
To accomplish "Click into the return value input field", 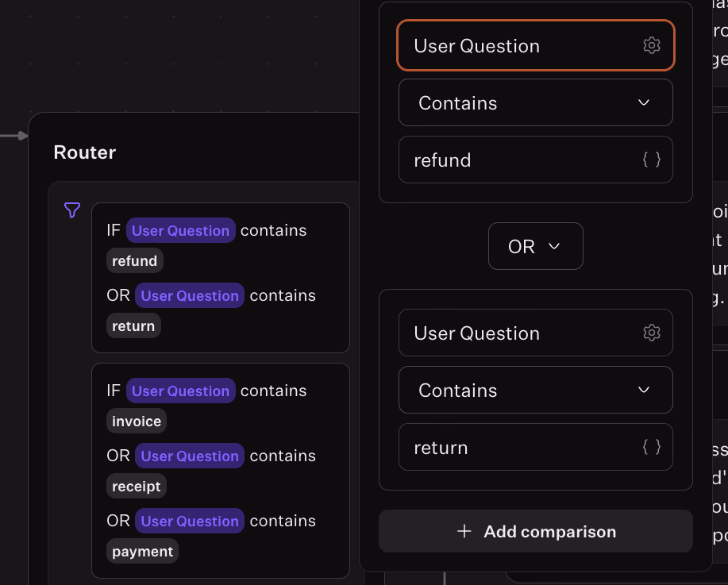I will (x=516, y=448).
